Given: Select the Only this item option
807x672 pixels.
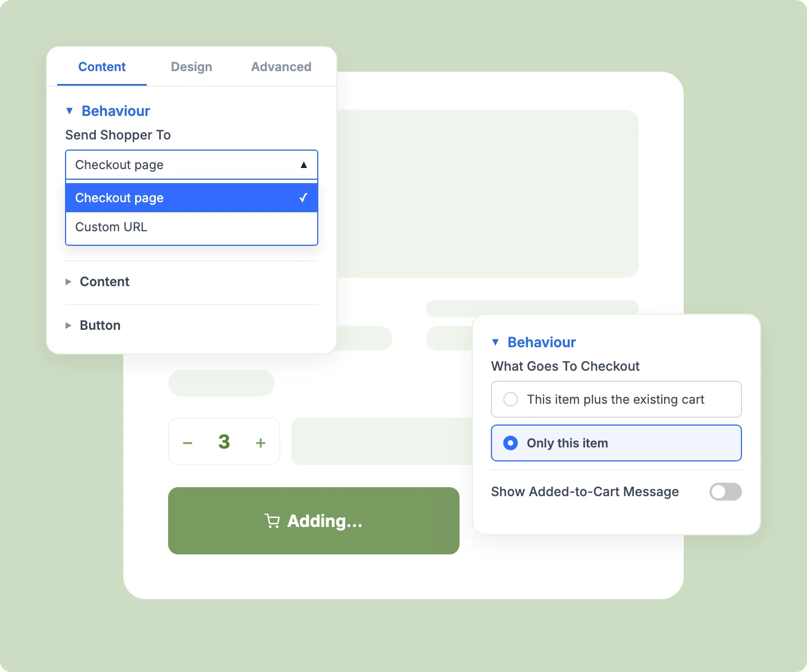Looking at the screenshot, I should pos(616,443).
